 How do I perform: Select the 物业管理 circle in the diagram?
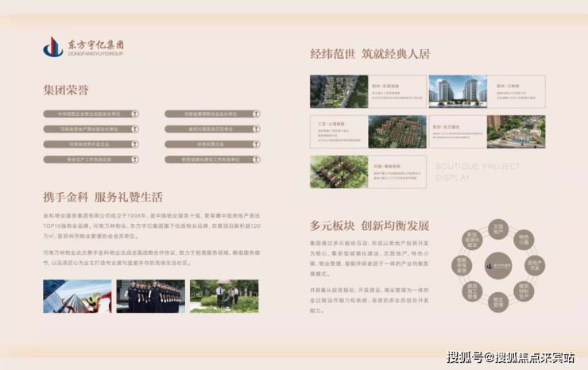pos(498,302)
